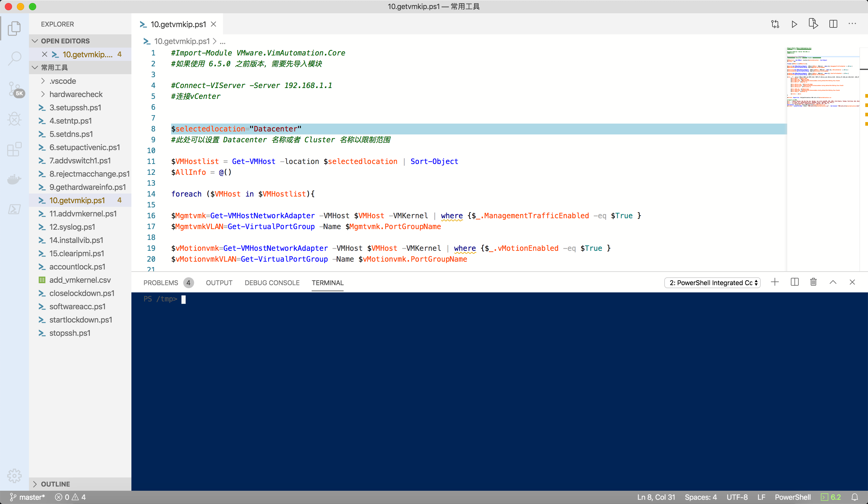Split the editor to the right

pyautogui.click(x=833, y=24)
